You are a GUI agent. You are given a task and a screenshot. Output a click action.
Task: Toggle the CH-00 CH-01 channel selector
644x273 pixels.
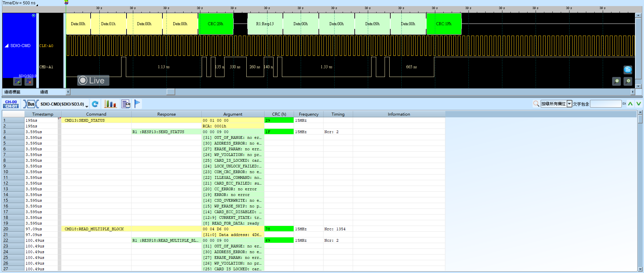(11, 104)
